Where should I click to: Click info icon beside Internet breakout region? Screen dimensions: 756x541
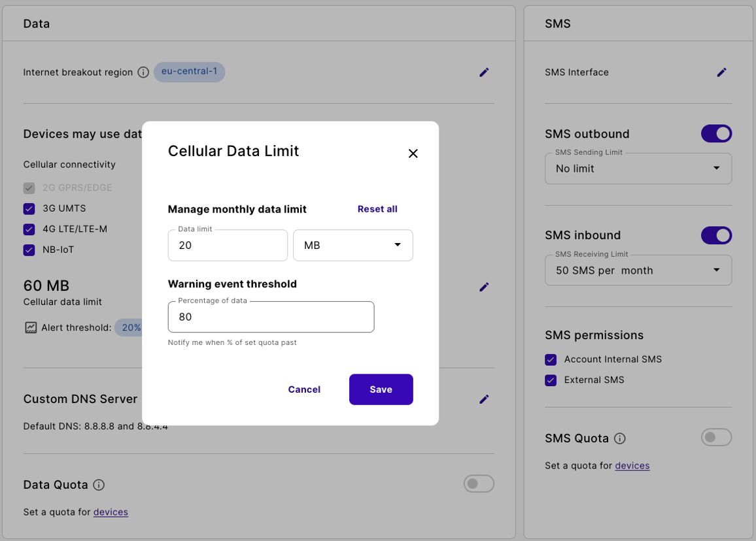(143, 73)
